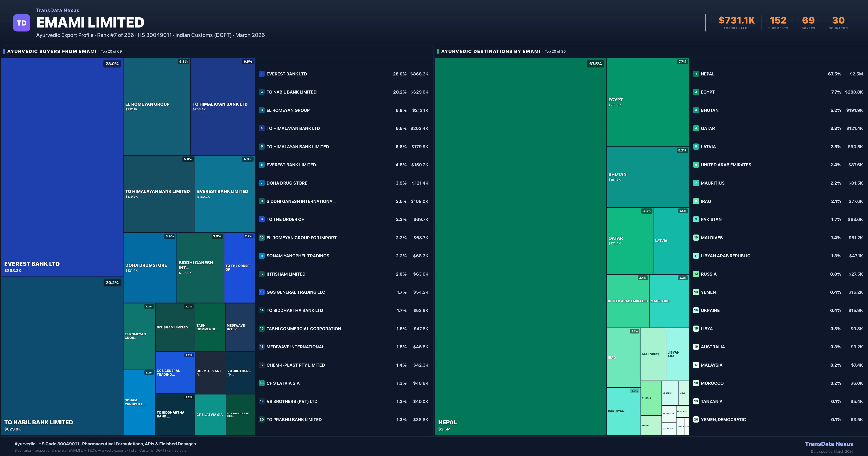Click rank badge 13 beside GGS GENERAL TRADING LLC
Screen dimensions: 868x456
click(261, 292)
